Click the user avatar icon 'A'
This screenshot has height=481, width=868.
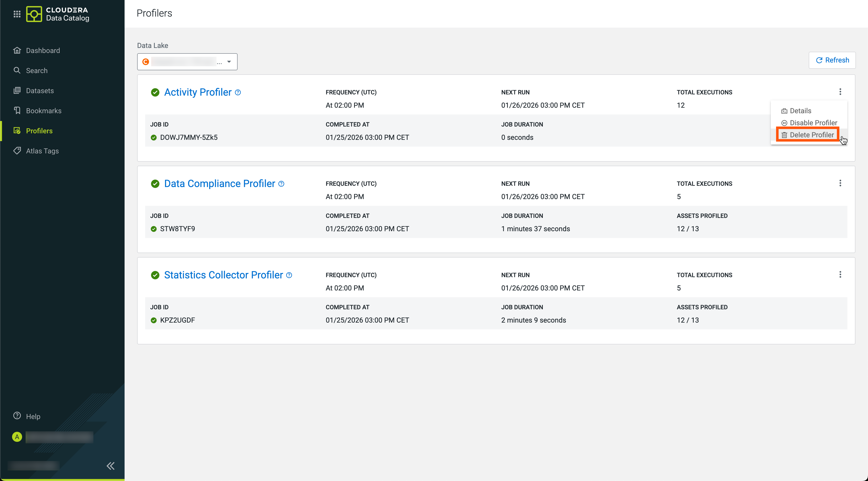point(17,437)
